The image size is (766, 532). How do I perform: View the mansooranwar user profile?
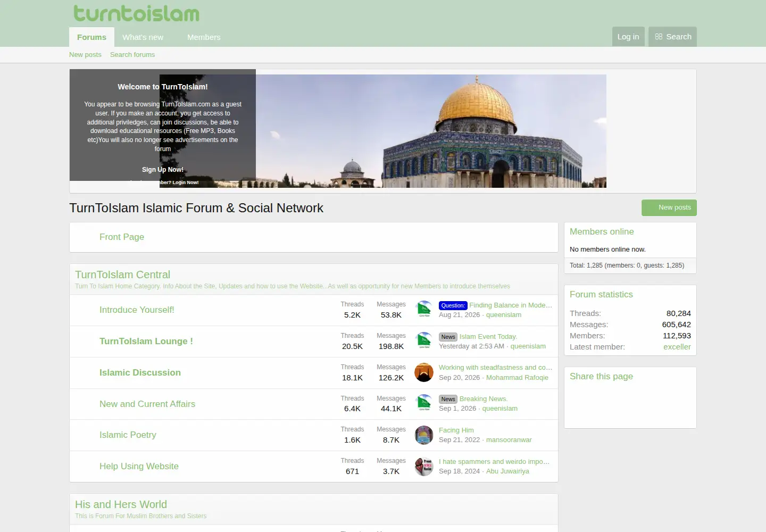509,440
